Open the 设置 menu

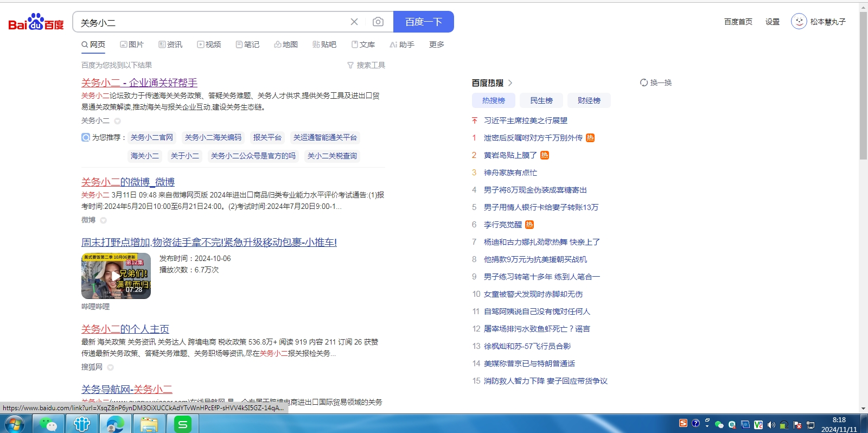click(x=773, y=22)
